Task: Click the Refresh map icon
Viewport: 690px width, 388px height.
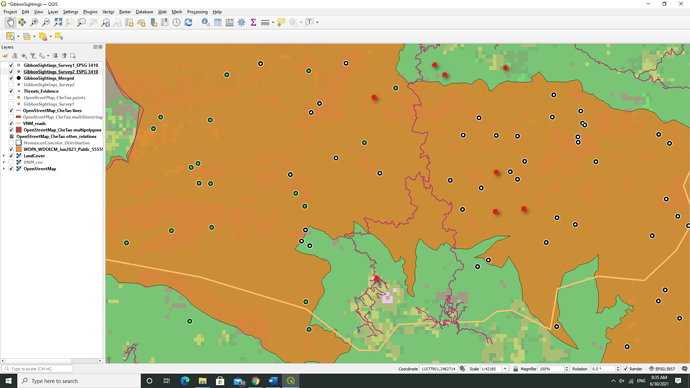Action: 188,22
